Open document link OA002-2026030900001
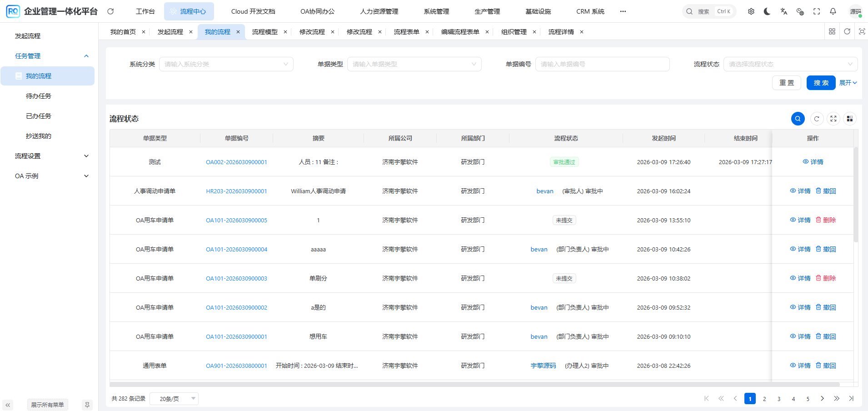This screenshot has height=411, width=868. (x=236, y=162)
